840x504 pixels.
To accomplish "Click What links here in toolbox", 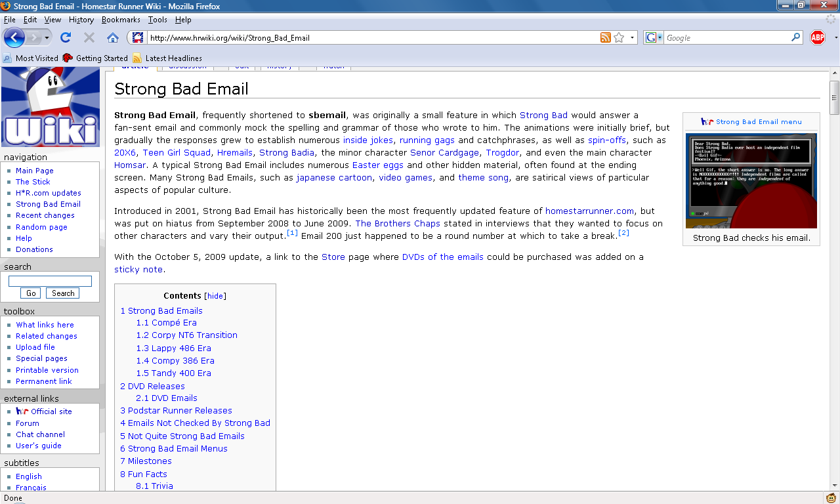I will tap(45, 325).
